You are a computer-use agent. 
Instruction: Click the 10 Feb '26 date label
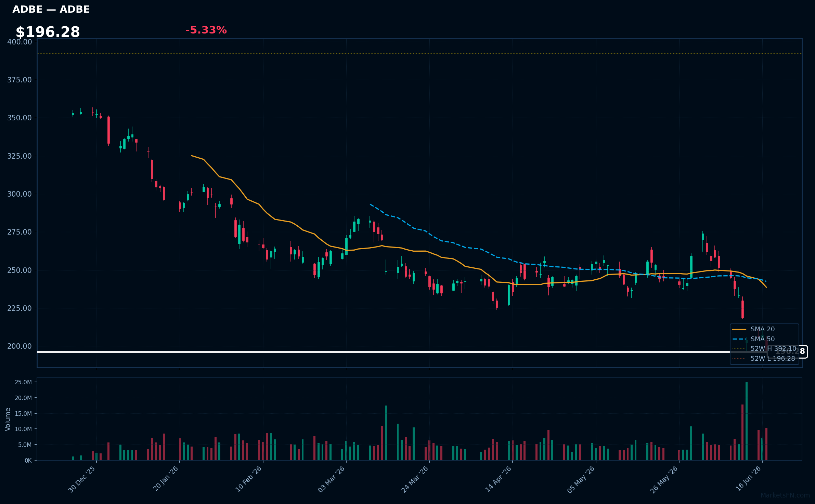(248, 479)
